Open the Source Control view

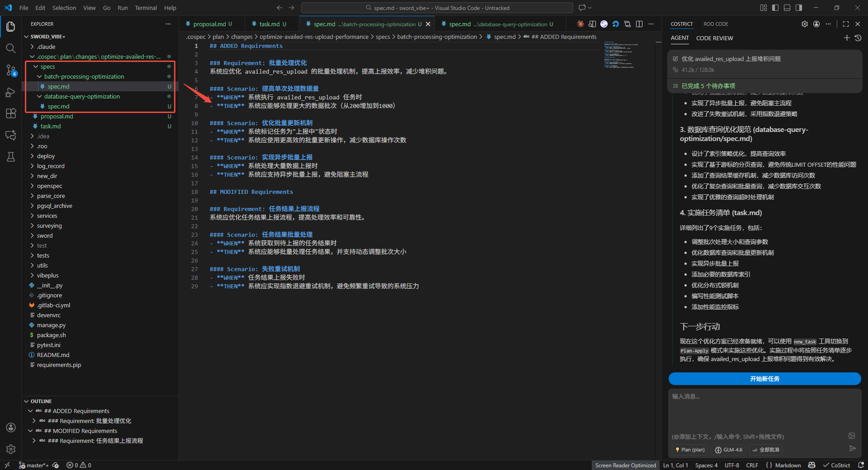pos(11,70)
